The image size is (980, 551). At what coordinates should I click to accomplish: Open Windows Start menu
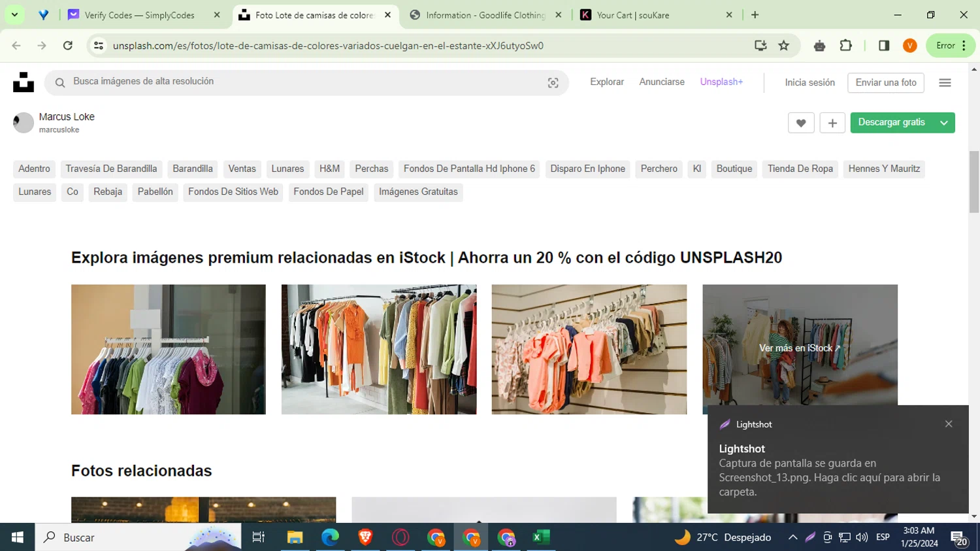tap(17, 537)
